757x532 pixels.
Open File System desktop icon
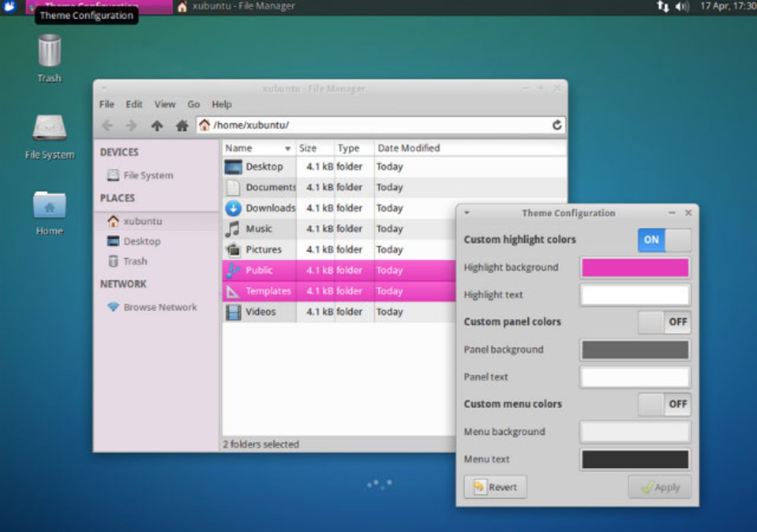tap(49, 128)
